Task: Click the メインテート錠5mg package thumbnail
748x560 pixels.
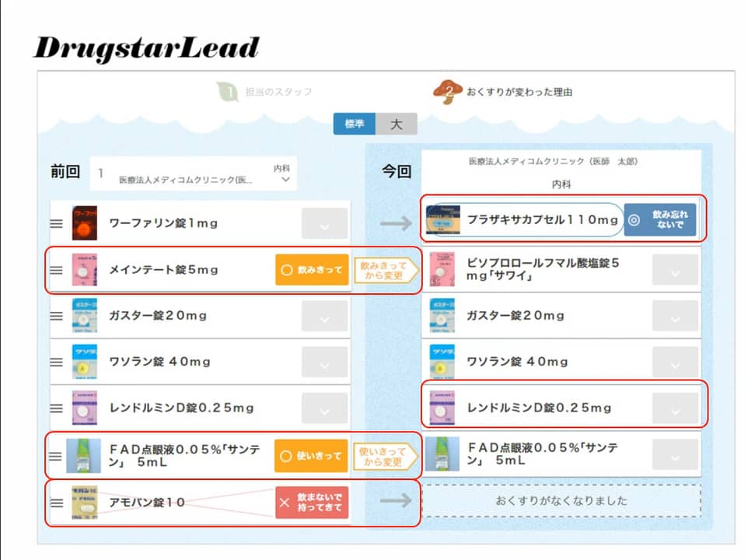Action: tap(85, 270)
